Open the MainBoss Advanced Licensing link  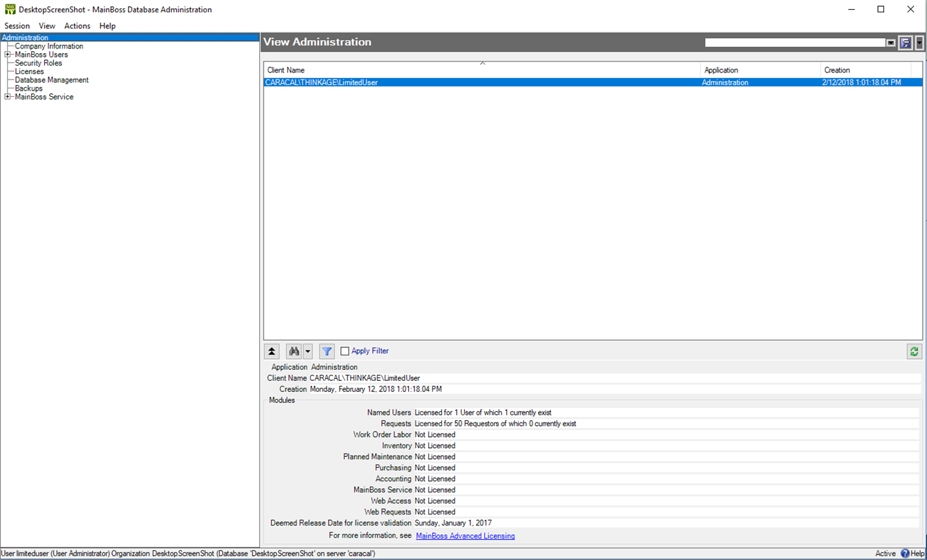[466, 536]
